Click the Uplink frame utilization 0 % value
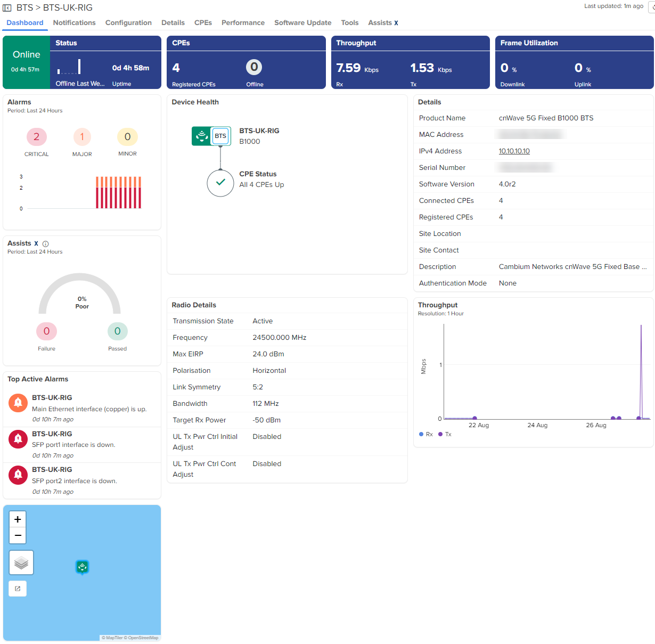The height and width of the screenshot is (644, 655). 583,68
